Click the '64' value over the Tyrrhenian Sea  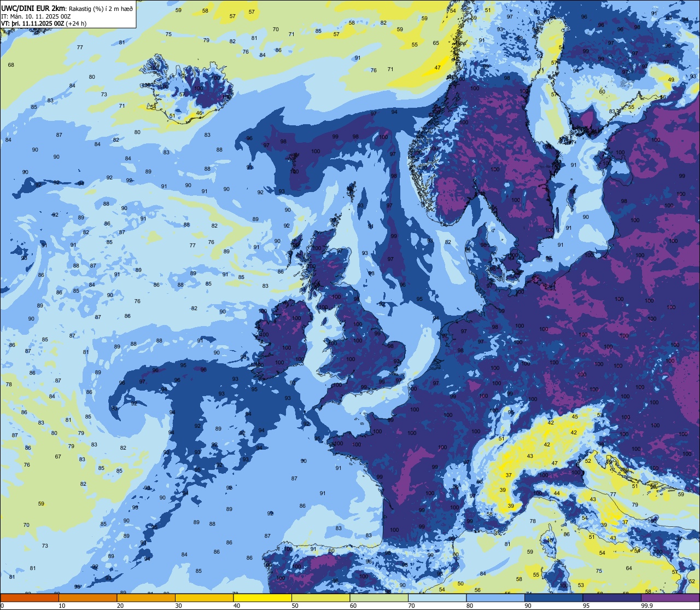tap(629, 568)
